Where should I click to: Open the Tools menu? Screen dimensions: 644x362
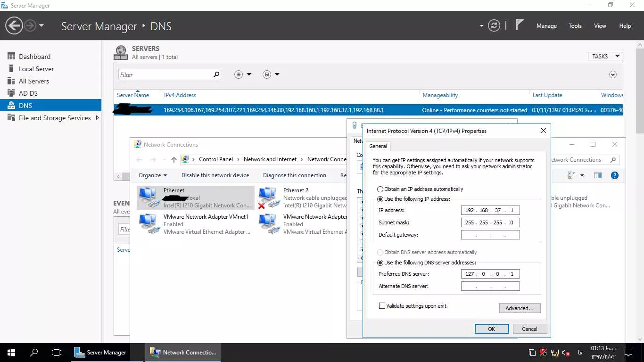575,26
